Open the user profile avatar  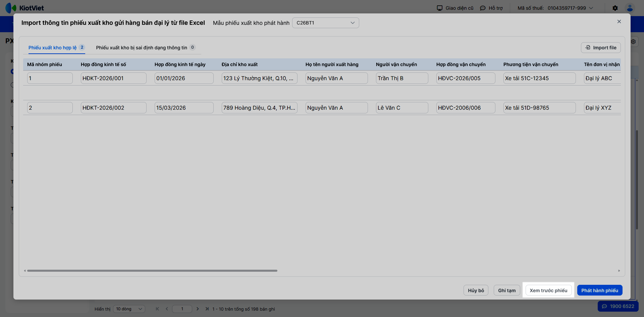pos(630,8)
